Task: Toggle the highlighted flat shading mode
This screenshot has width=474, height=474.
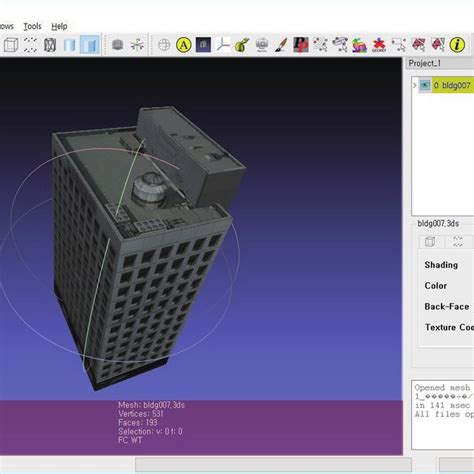Action: 90,44
